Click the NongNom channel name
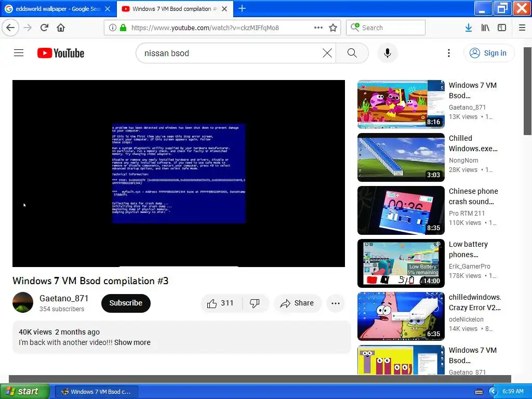 (463, 160)
